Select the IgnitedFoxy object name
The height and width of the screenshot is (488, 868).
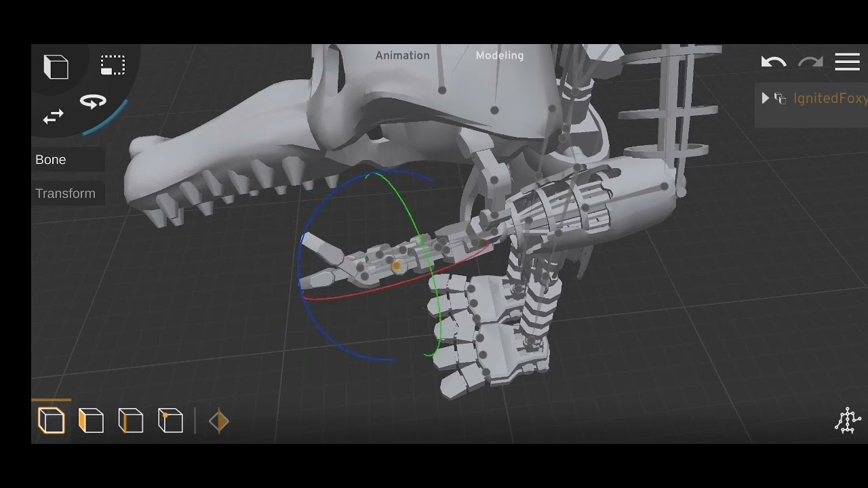(x=830, y=99)
